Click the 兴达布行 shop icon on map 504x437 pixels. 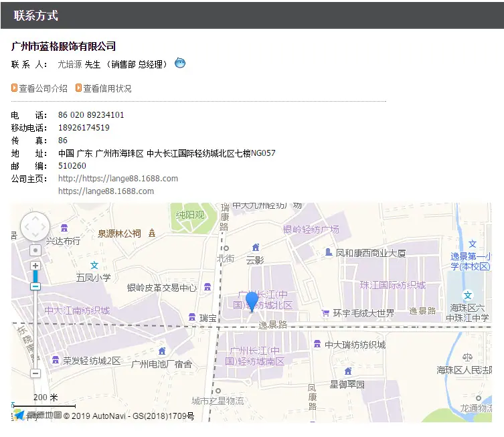point(64,228)
